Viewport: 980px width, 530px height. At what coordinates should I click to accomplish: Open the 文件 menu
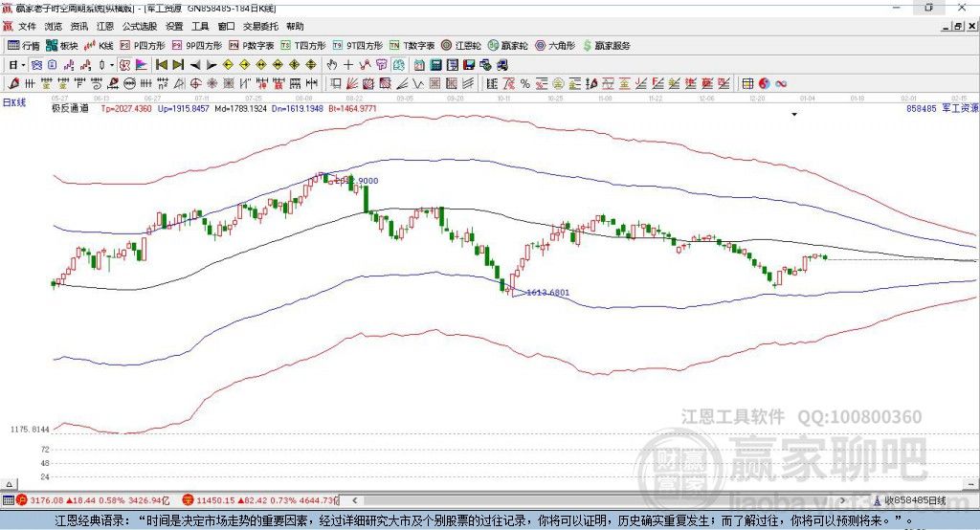click(x=27, y=26)
